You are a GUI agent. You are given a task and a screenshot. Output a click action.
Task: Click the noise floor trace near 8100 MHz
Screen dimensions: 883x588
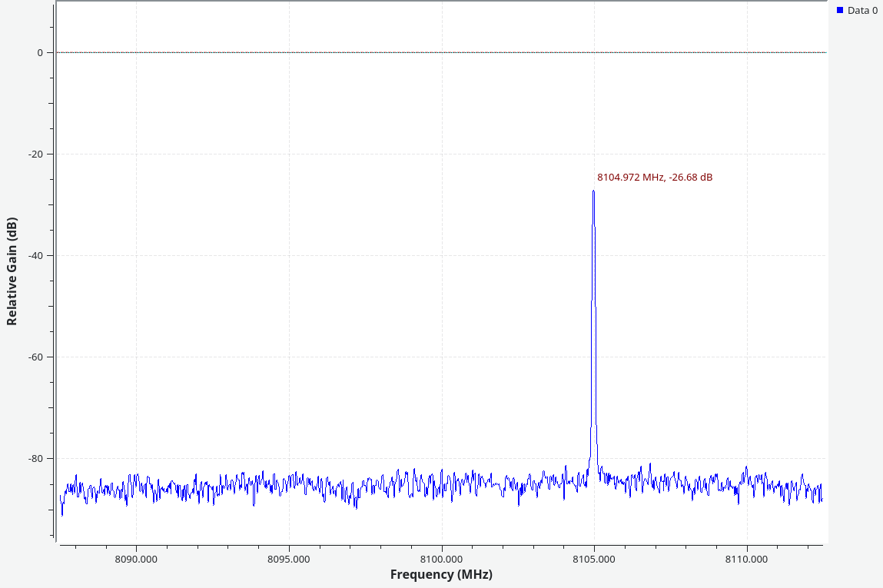(442, 484)
